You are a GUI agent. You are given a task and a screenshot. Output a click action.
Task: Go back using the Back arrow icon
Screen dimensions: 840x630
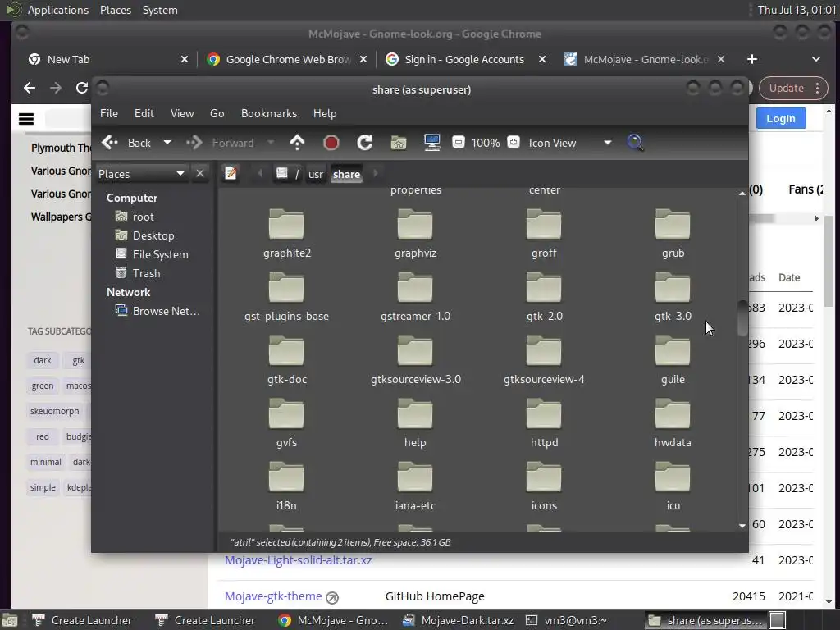(110, 143)
